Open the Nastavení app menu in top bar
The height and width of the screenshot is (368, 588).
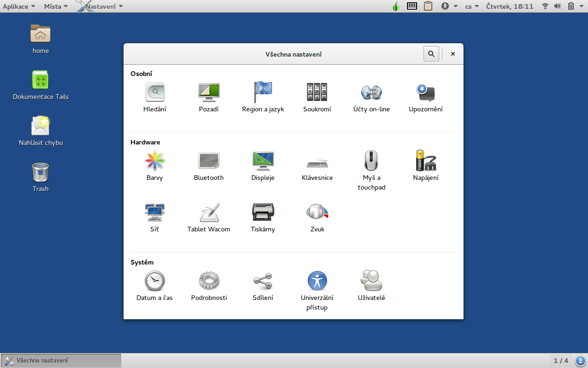100,6
